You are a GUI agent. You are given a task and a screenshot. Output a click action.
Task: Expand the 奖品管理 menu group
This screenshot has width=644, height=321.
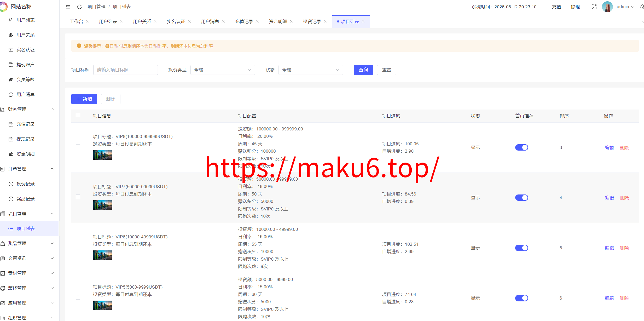(30, 243)
